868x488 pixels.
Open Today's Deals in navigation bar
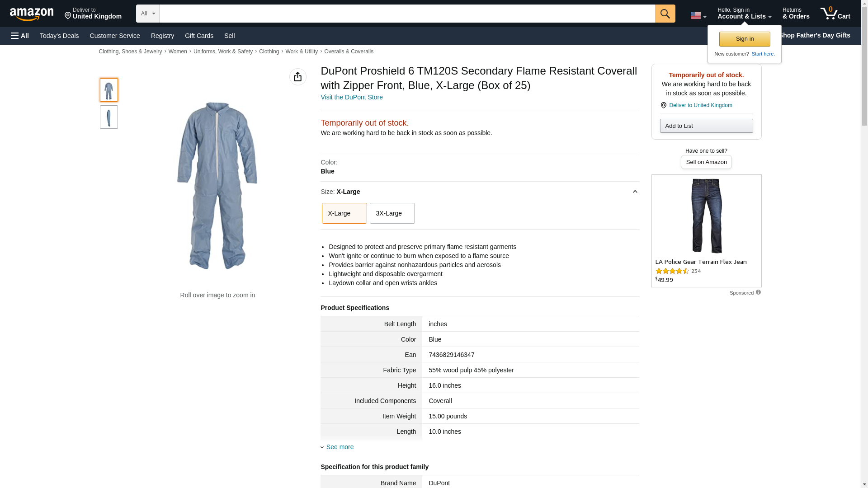pyautogui.click(x=59, y=36)
